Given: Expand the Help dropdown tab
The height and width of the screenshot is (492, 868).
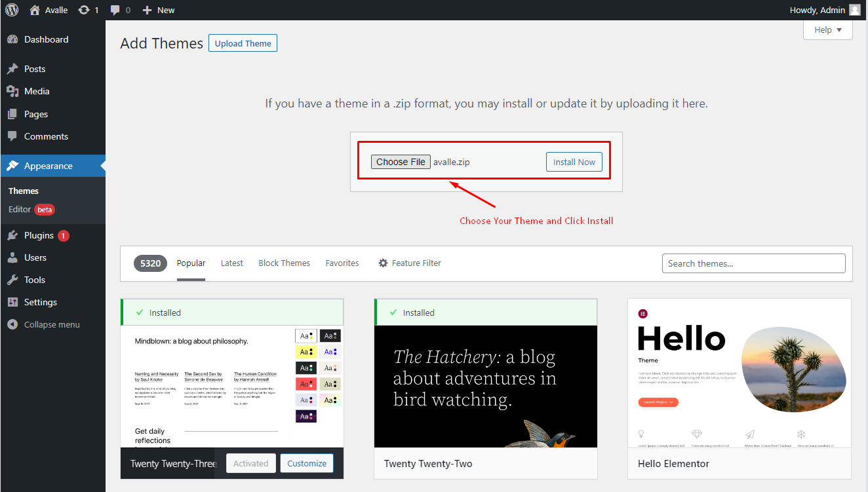Looking at the screenshot, I should pyautogui.click(x=827, y=29).
